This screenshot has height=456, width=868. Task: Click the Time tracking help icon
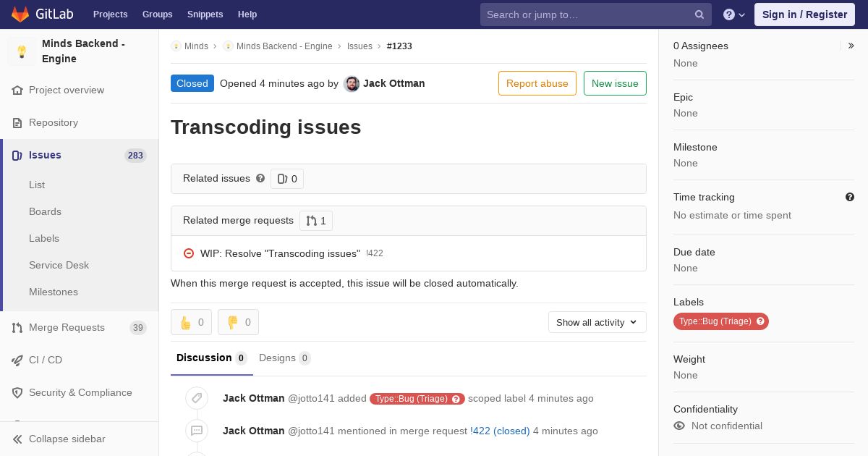click(x=850, y=197)
